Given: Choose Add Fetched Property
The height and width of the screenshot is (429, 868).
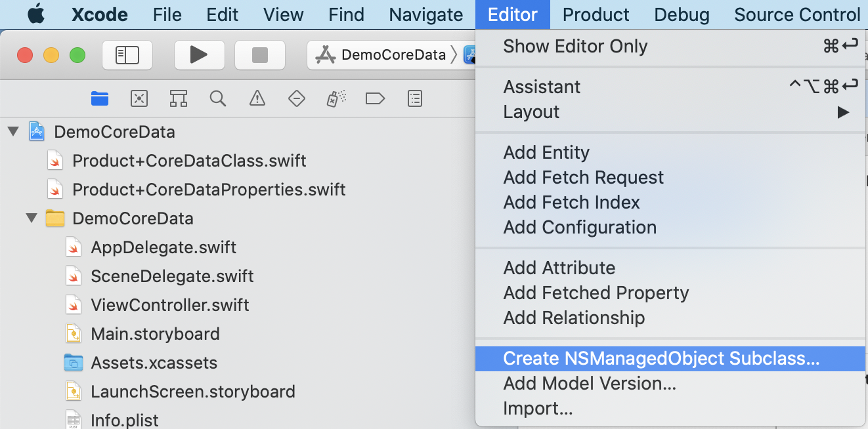Looking at the screenshot, I should pyautogui.click(x=670, y=293).
